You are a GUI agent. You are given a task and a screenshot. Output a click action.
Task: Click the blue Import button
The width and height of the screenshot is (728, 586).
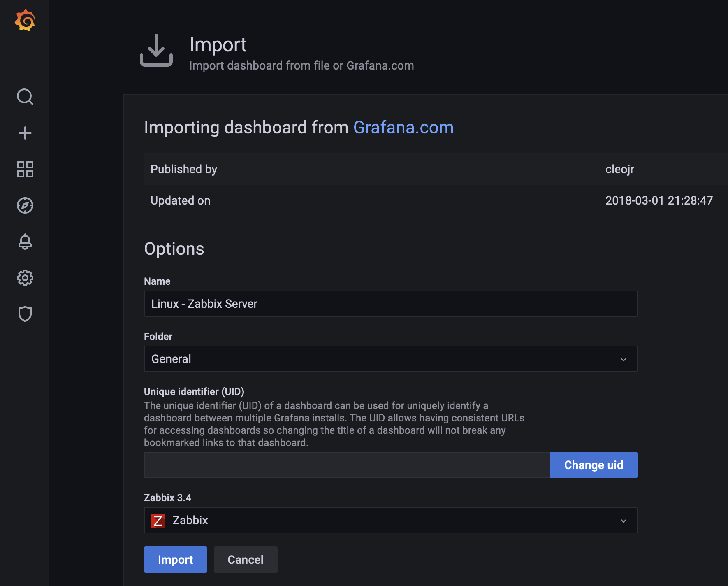pos(176,560)
